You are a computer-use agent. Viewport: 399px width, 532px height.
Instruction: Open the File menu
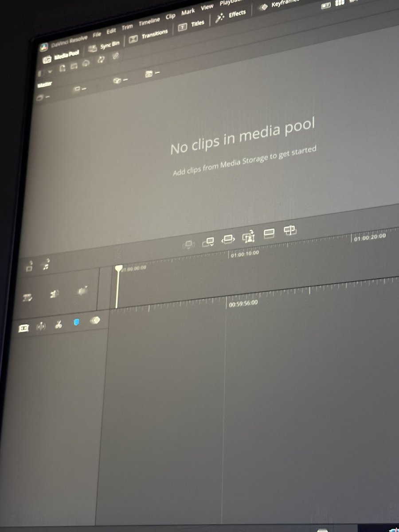tap(97, 34)
